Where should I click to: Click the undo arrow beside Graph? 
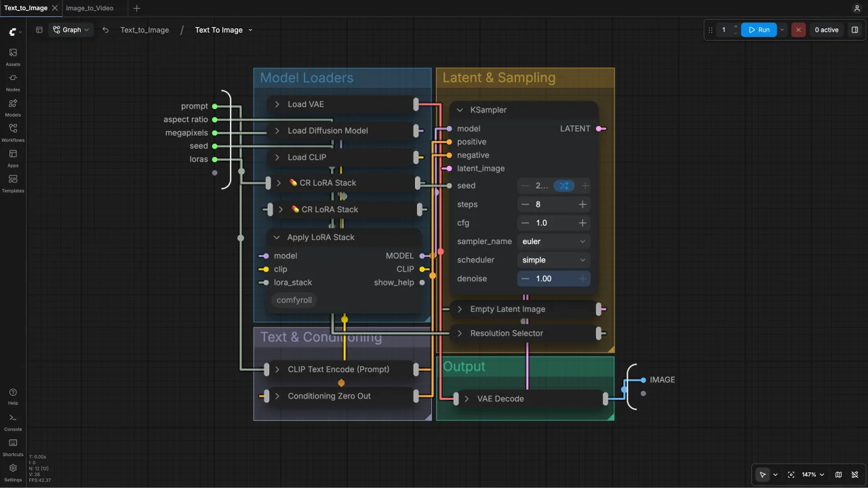coord(105,30)
